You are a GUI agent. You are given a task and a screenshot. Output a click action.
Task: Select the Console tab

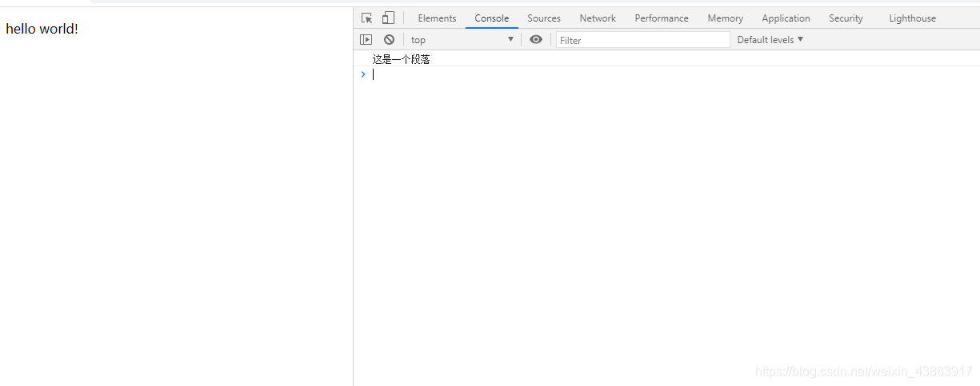(x=492, y=18)
